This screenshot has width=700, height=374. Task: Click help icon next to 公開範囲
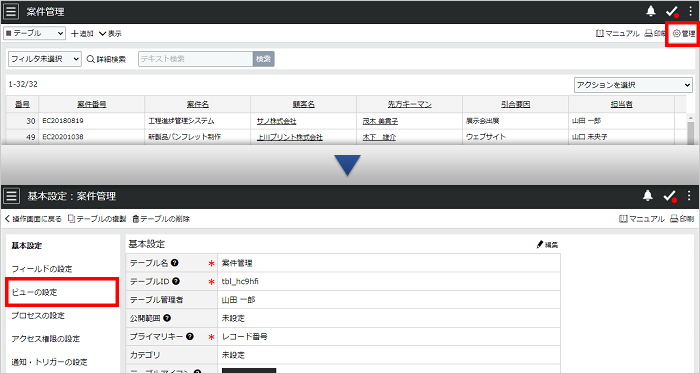coord(167,318)
